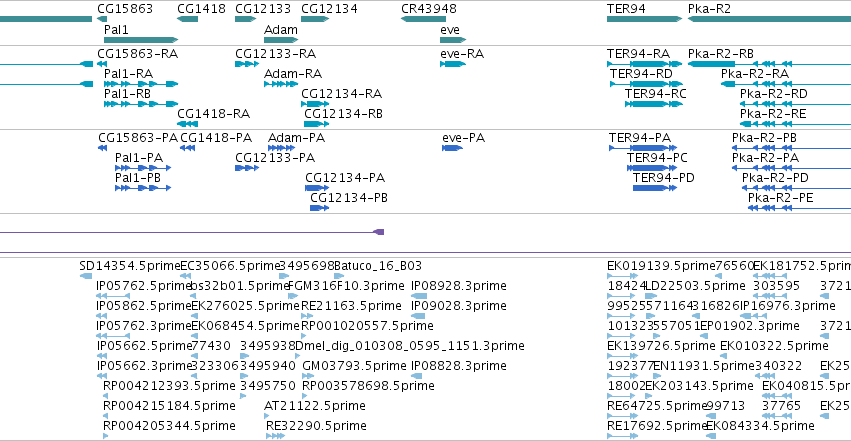The image size is (851, 441).
Task: Select EST RE17692.5prime
Action: pyautogui.click(x=657, y=426)
